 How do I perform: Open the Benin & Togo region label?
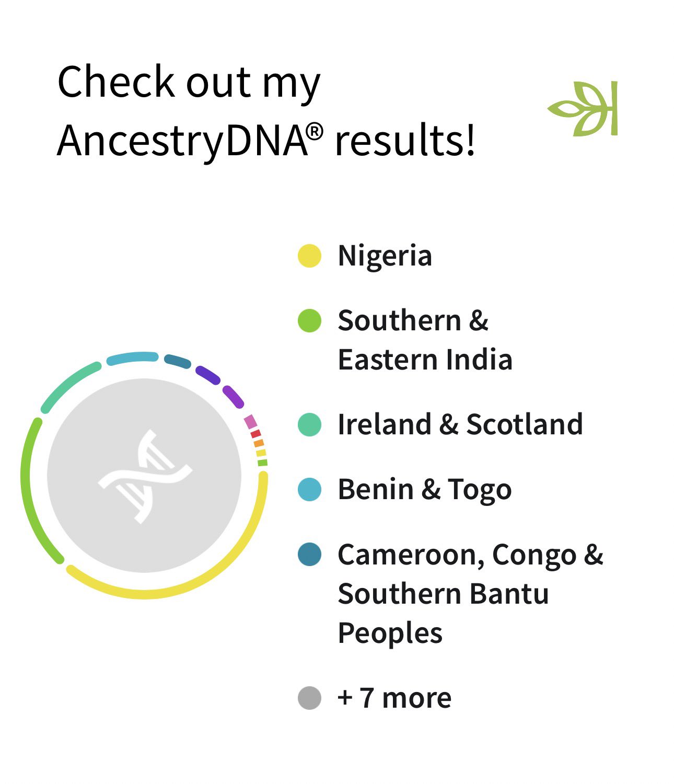point(424,489)
